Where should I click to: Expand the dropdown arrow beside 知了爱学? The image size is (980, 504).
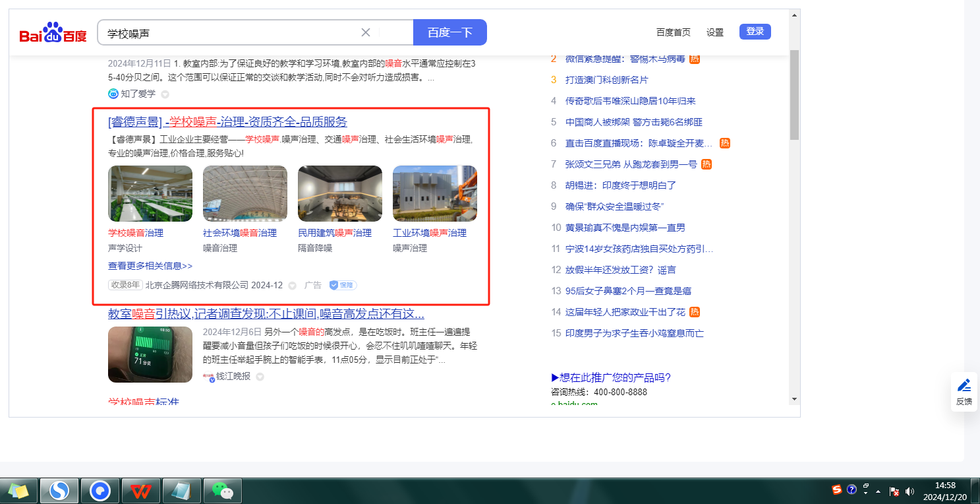point(165,94)
